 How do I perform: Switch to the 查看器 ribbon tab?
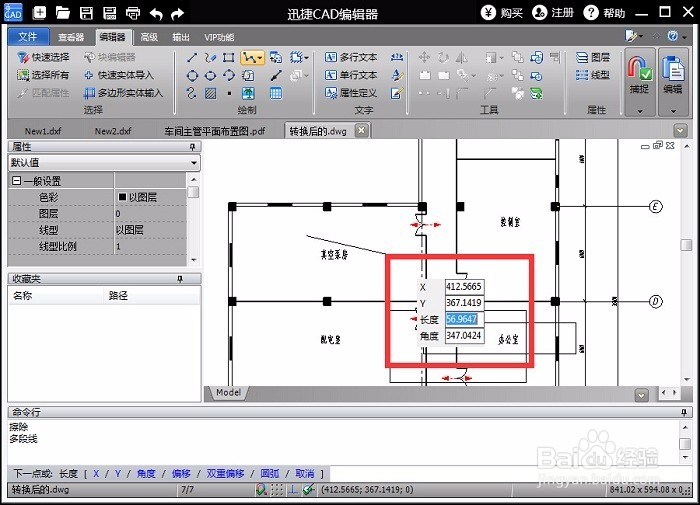click(71, 37)
